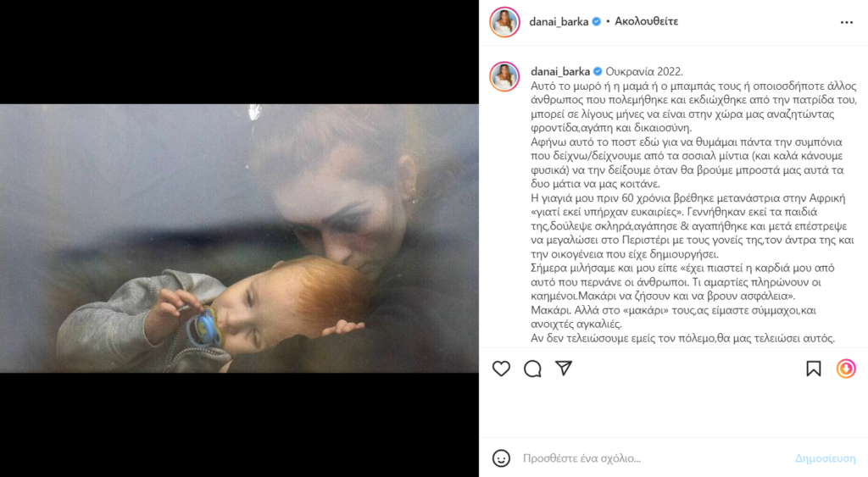This screenshot has height=477, width=868.
Task: Click the pink download arrow icon
Action: point(846,369)
